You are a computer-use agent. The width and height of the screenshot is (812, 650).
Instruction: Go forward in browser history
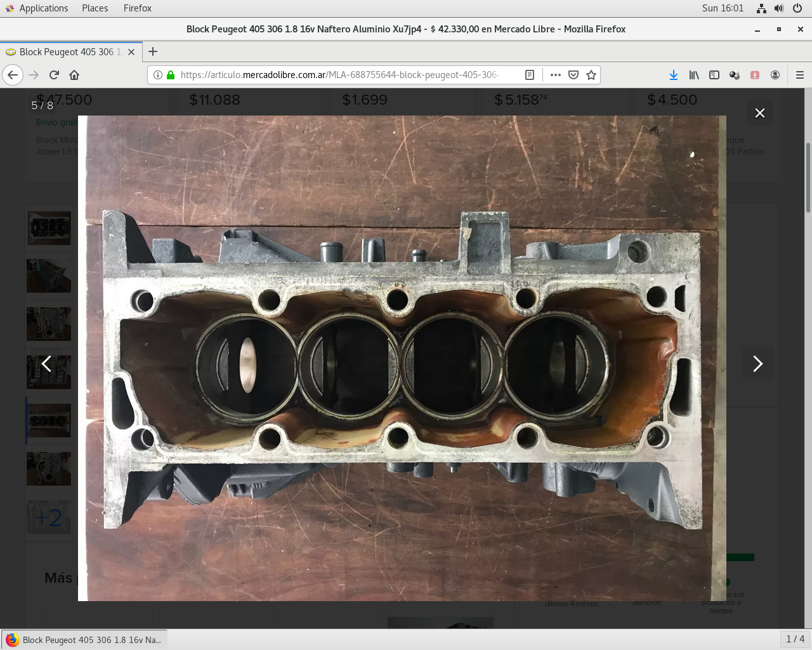click(34, 75)
